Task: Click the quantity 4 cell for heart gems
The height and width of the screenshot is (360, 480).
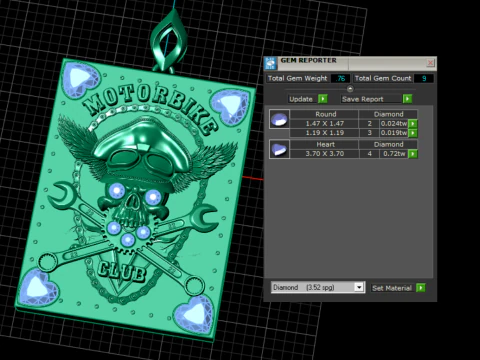Action: (369, 154)
